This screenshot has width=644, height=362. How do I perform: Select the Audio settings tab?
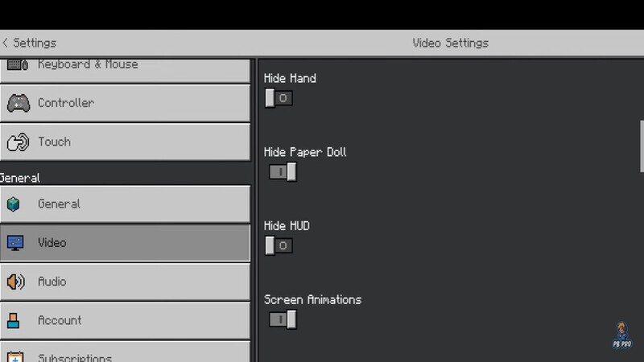pyautogui.click(x=125, y=282)
